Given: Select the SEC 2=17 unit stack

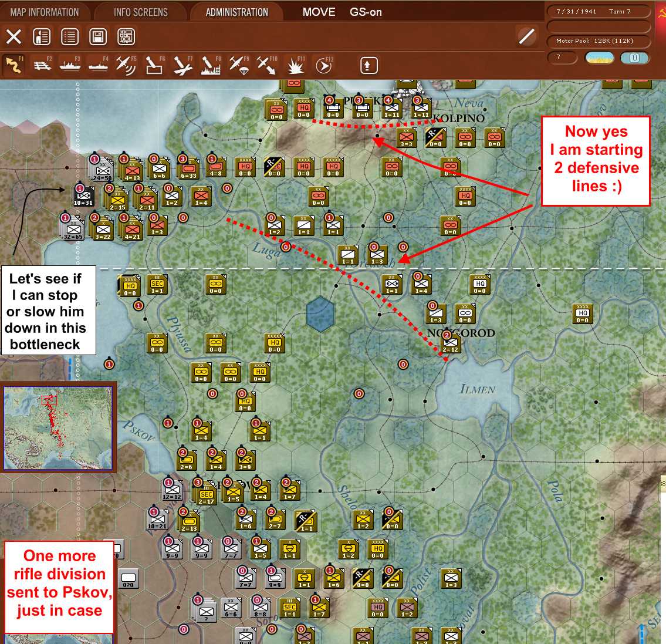Looking at the screenshot, I should (x=205, y=494).
